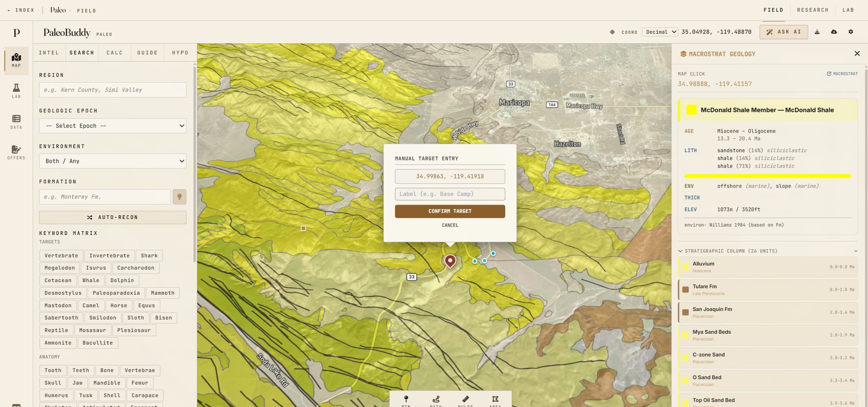This screenshot has height=407, width=868.
Task: Toggle the Tooth anatomy chip
Action: 53,370
